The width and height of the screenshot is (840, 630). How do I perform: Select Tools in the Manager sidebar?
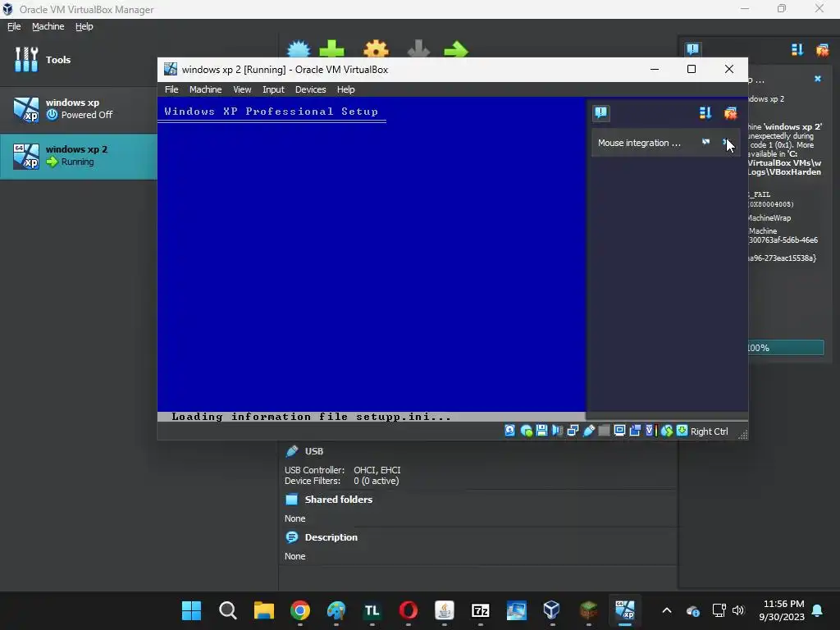point(79,59)
